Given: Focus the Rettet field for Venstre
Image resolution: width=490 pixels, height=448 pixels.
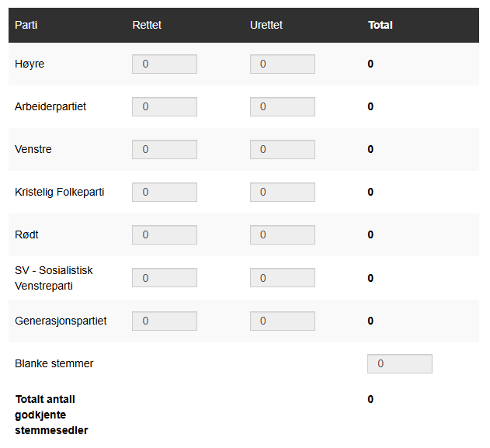Looking at the screenshot, I should pos(165,150).
